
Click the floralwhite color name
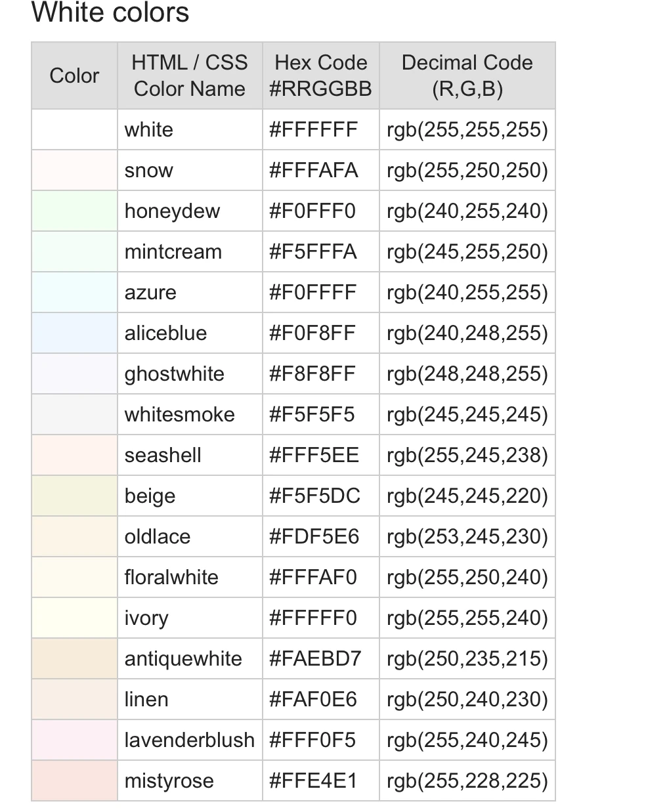[171, 577]
